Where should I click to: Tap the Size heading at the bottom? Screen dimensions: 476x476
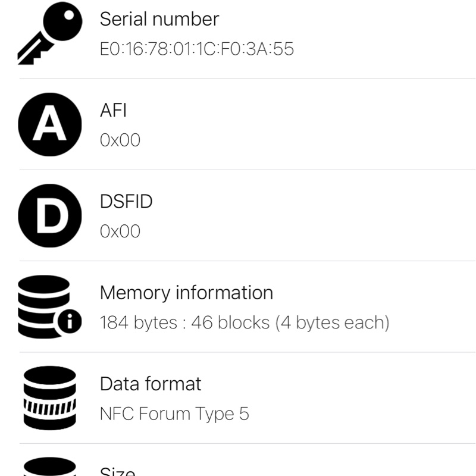coord(117,471)
